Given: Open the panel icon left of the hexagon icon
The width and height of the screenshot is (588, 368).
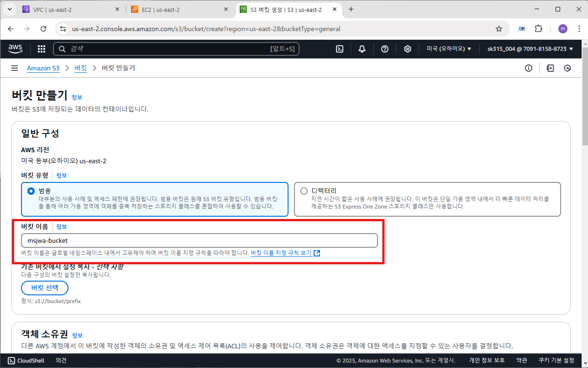Looking at the screenshot, I should point(550,68).
